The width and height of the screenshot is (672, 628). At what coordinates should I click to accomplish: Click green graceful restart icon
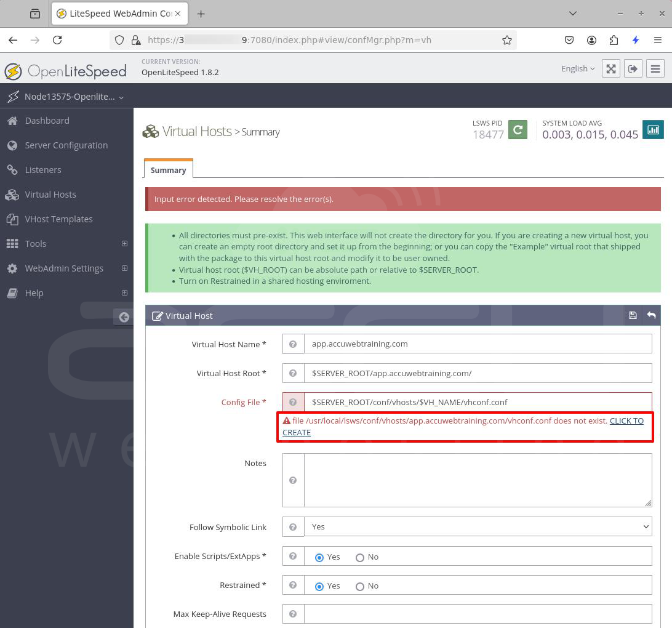tap(518, 129)
